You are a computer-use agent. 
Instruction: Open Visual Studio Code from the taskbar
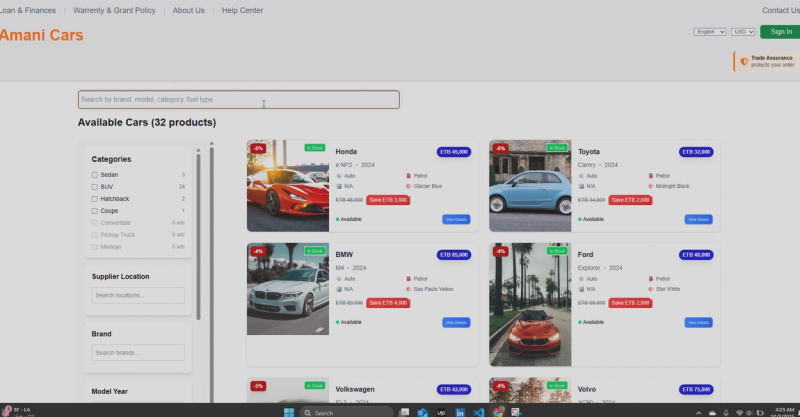(x=479, y=411)
